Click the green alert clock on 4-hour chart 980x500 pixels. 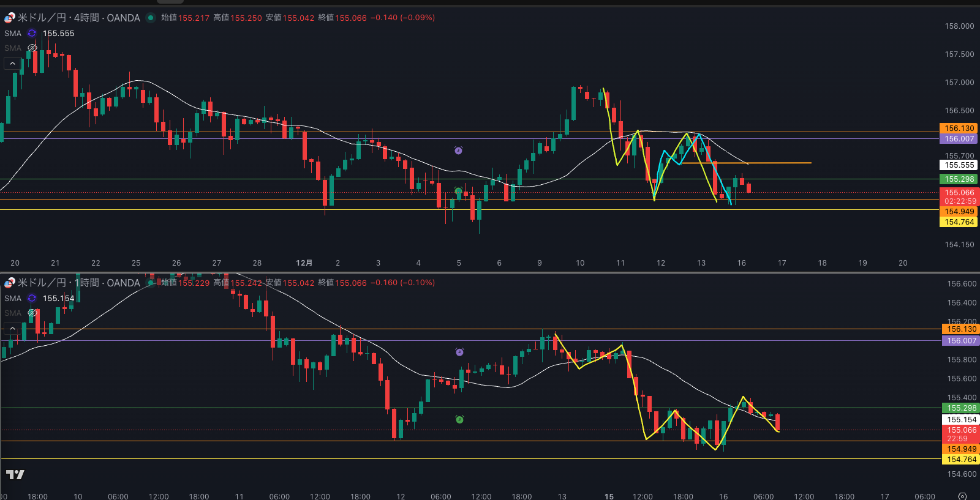coord(458,191)
